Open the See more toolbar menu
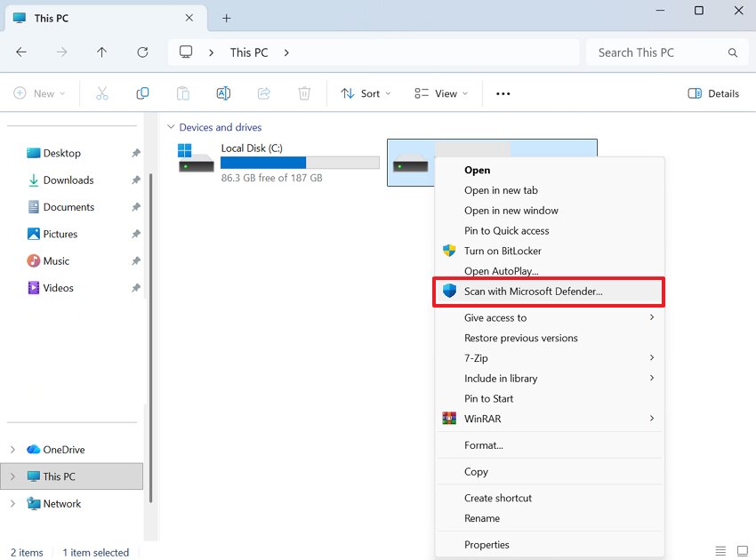This screenshot has width=756, height=560. [503, 92]
